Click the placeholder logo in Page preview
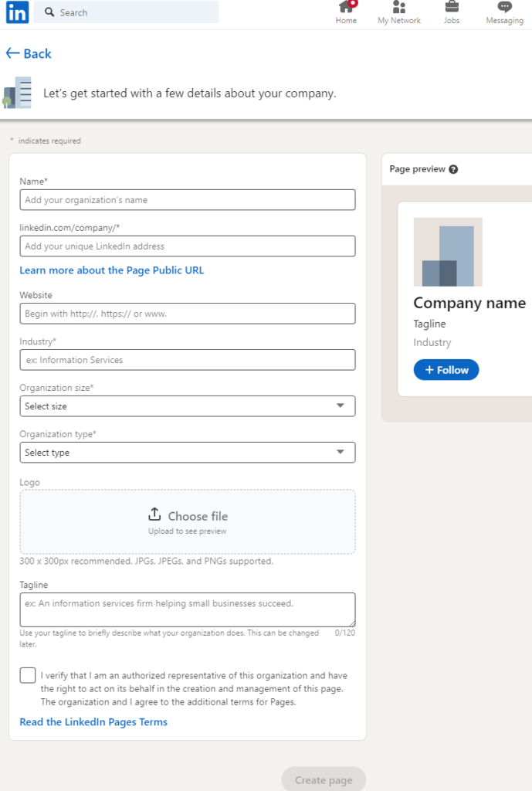Screen dimensions: 532x791 pyautogui.click(x=448, y=253)
